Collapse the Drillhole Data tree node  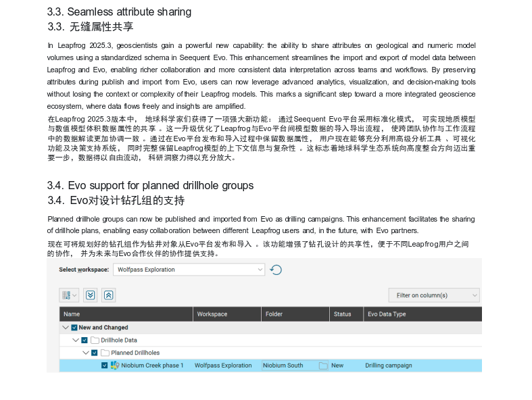(76, 341)
